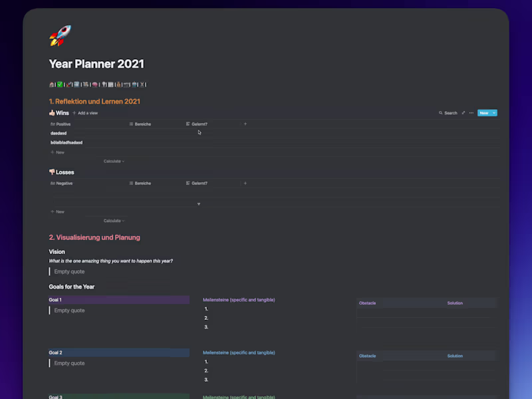Click the Goals for the Year heading
Viewport: 532px width, 399px height.
72,287
